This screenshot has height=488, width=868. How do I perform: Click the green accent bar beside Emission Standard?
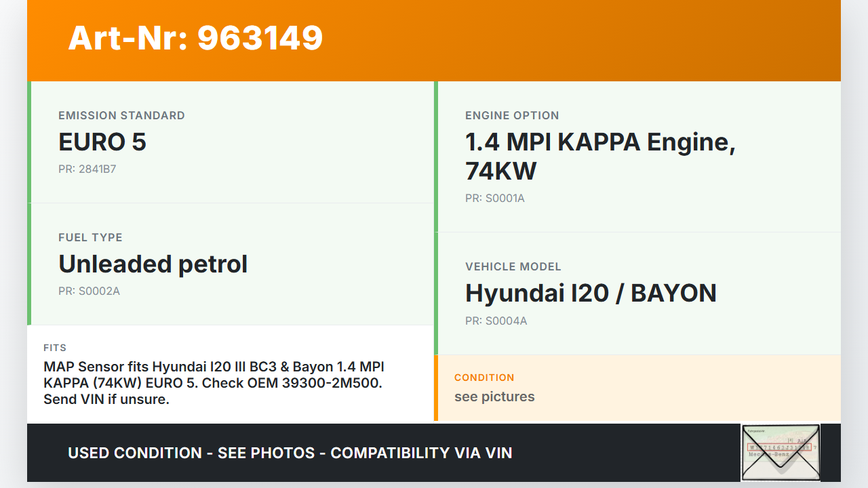29,142
